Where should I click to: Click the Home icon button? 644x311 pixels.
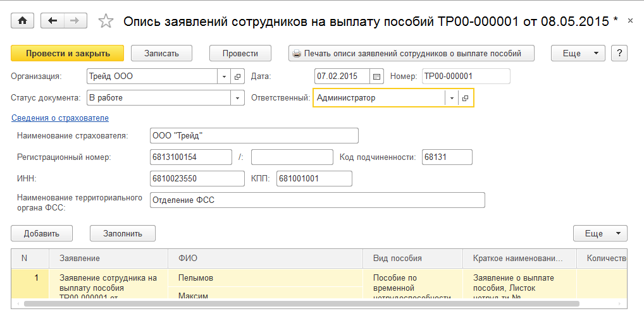point(23,21)
